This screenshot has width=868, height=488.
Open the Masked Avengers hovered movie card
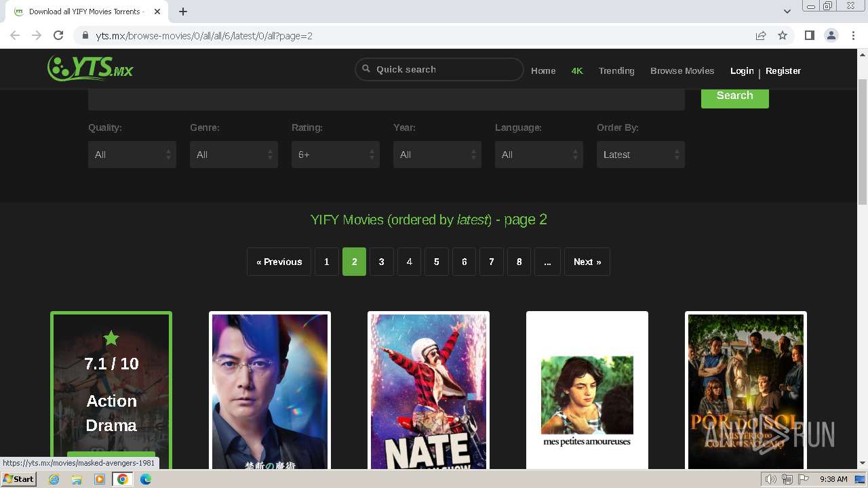[111, 391]
